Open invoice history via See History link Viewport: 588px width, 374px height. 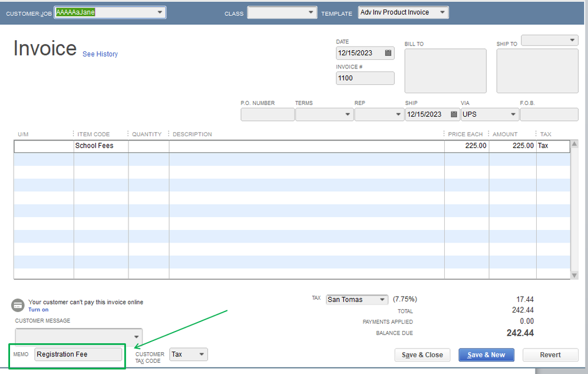point(100,54)
